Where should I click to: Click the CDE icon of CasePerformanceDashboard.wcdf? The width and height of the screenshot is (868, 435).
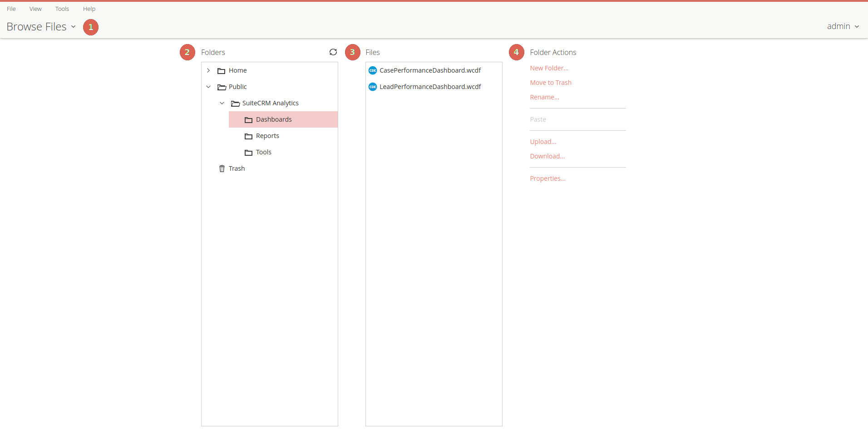point(373,70)
